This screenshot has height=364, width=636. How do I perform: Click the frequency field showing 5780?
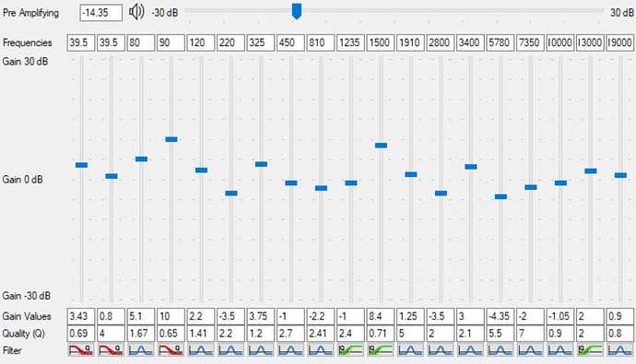pos(501,42)
